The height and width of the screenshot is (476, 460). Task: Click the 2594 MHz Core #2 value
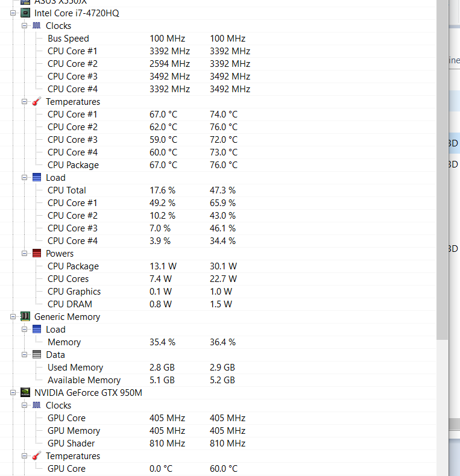click(169, 64)
